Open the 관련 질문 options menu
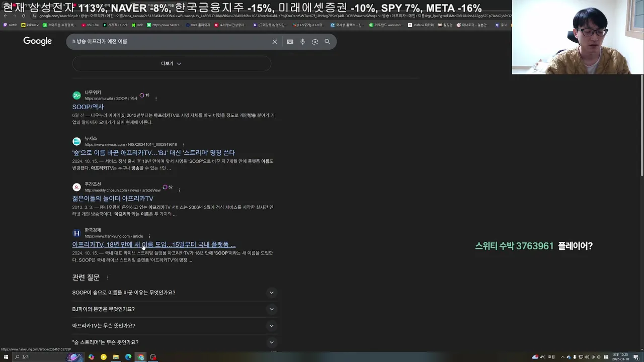Screen dimensions: 644x362 [107, 278]
